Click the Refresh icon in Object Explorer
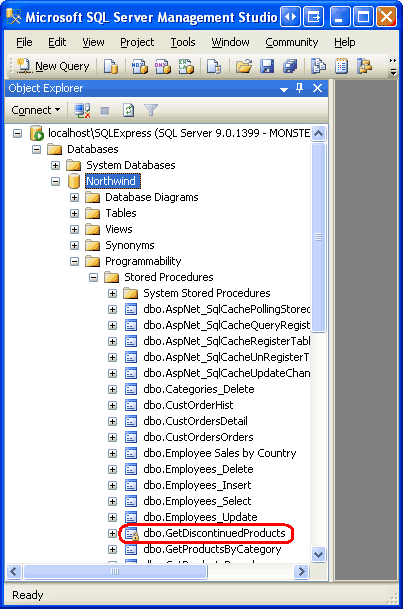 (x=128, y=110)
